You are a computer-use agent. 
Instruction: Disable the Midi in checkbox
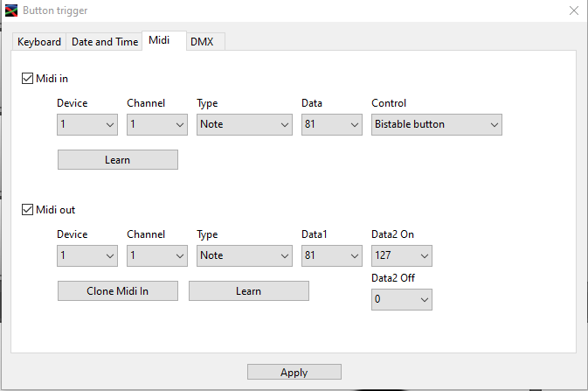point(28,79)
